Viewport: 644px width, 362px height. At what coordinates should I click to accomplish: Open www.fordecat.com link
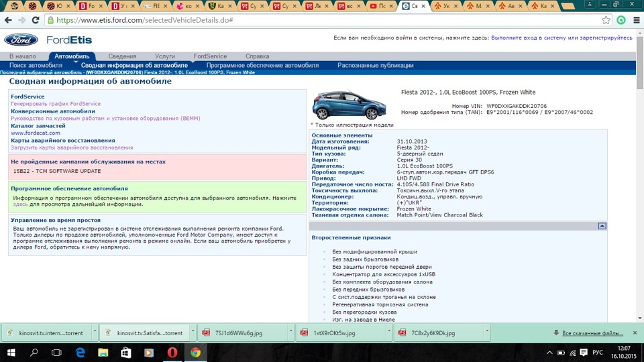(36, 133)
